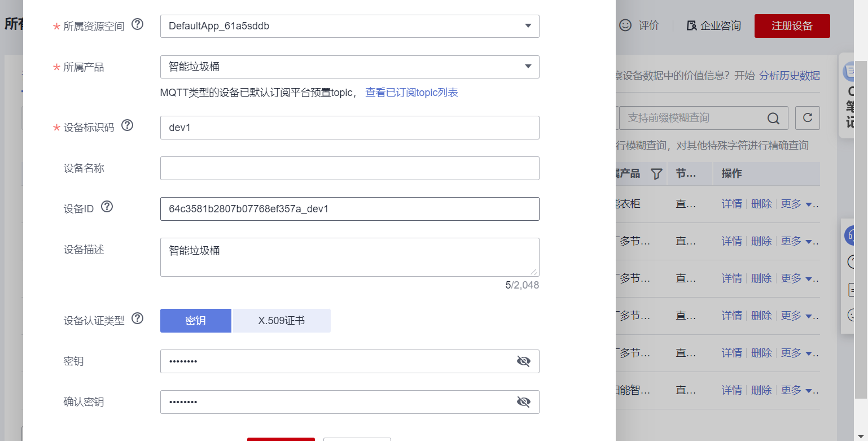The height and width of the screenshot is (441, 868).
Task: Focus the empty 设备名称 input
Action: click(x=350, y=168)
